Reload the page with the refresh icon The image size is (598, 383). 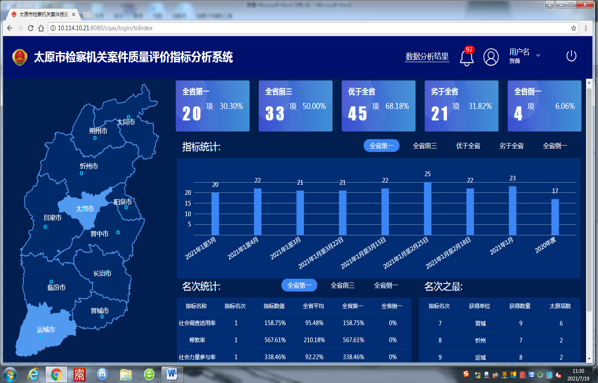[30, 28]
